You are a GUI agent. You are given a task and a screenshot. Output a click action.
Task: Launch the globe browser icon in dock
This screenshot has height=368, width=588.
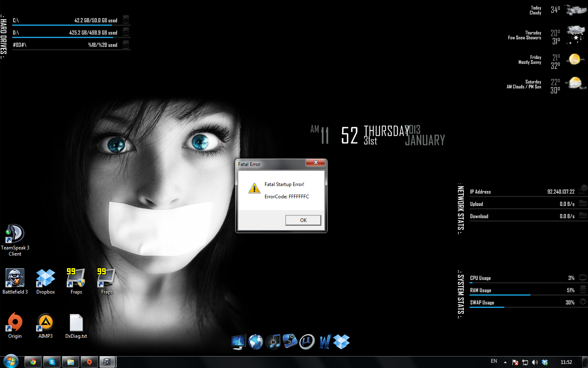(256, 342)
